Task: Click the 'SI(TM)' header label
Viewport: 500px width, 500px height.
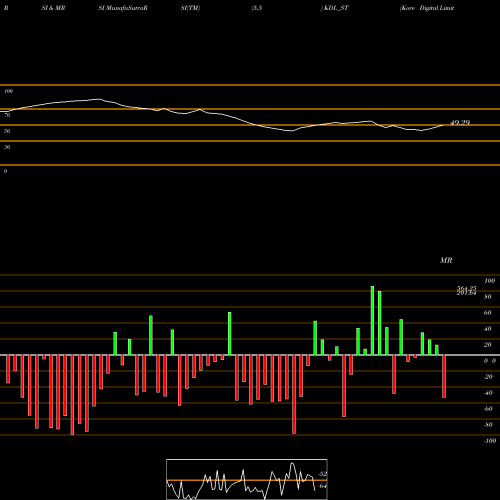Action: tap(190, 8)
